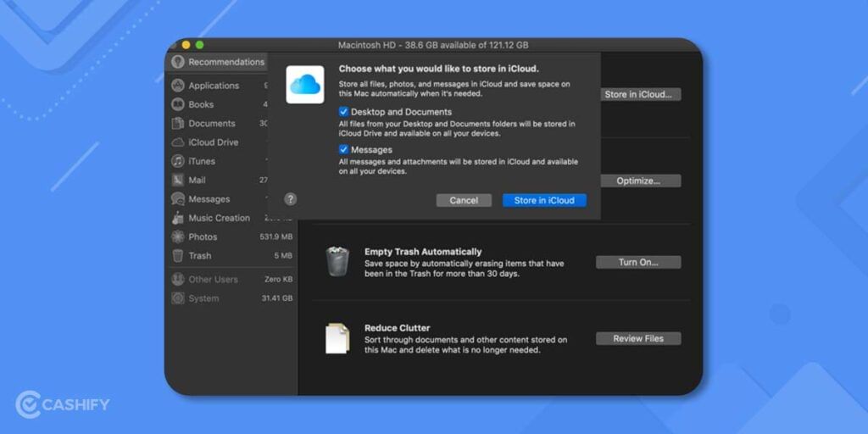This screenshot has height=434, width=868.
Task: Confirm with blue Store in iCloud button
Action: click(544, 200)
